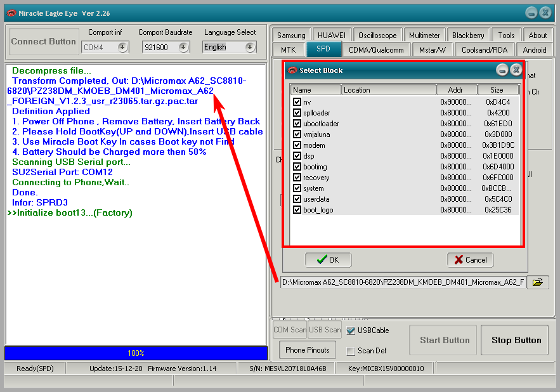This screenshot has height=392, width=560.
Task: Sort by the Size column header
Action: 498,90
